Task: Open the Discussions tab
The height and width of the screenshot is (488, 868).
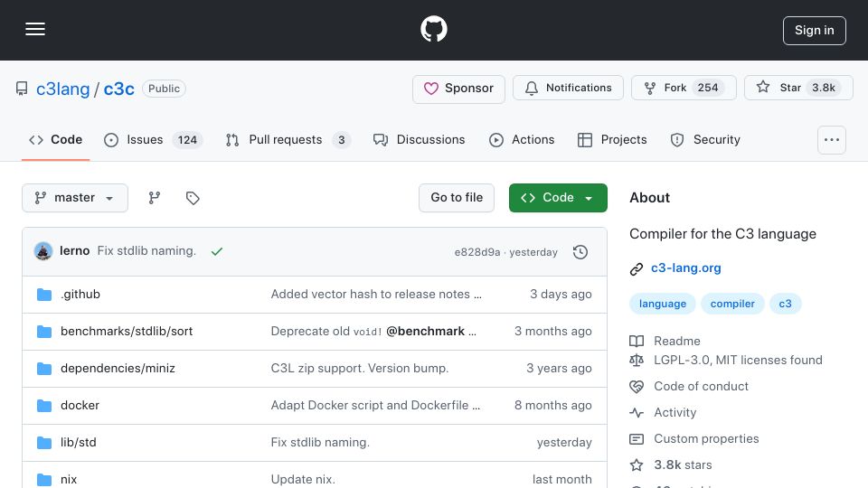Action: (x=419, y=140)
